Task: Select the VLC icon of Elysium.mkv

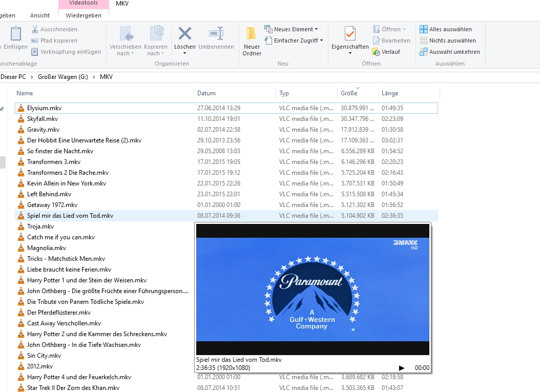Action: [21, 108]
